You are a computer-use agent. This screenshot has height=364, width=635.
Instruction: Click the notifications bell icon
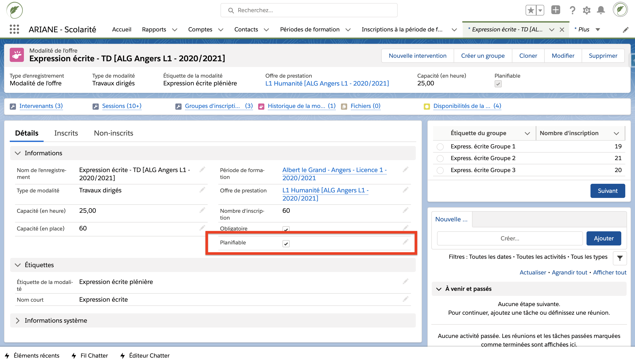pyautogui.click(x=601, y=10)
